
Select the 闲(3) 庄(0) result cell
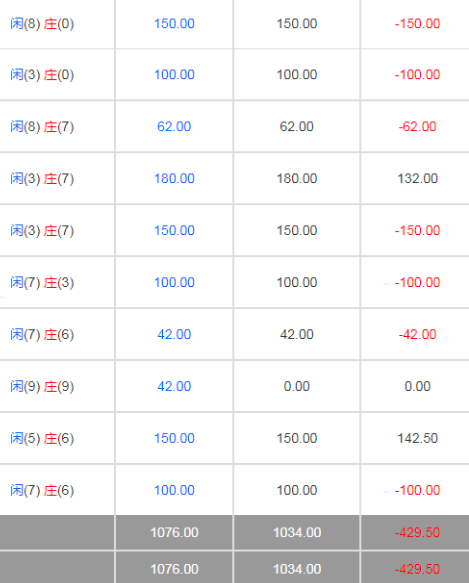click(42, 75)
